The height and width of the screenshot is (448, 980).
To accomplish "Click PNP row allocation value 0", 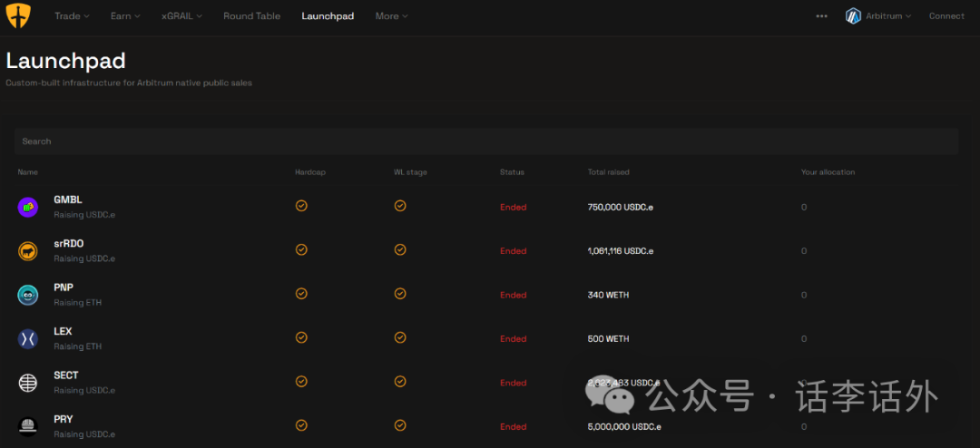I will pos(804,295).
